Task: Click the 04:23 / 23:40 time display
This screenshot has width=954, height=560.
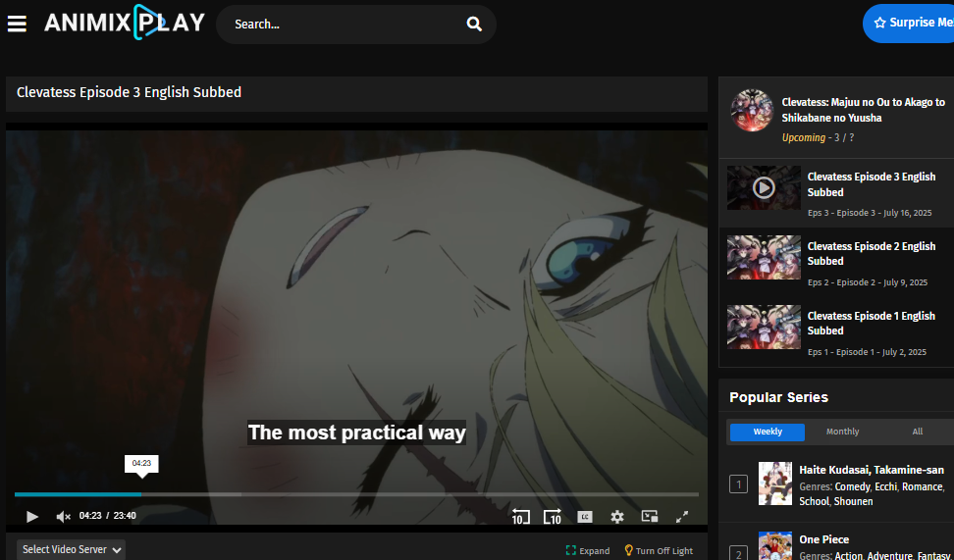Action: click(x=108, y=516)
